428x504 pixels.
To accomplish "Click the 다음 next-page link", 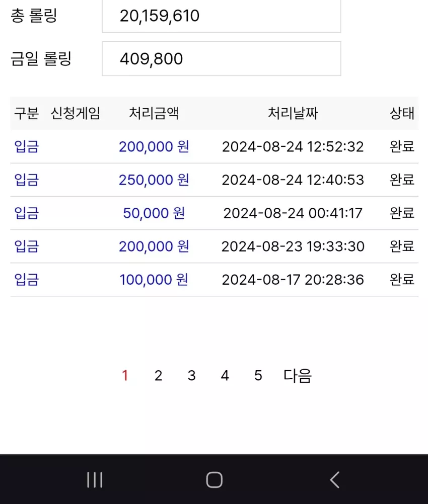I will tap(298, 376).
